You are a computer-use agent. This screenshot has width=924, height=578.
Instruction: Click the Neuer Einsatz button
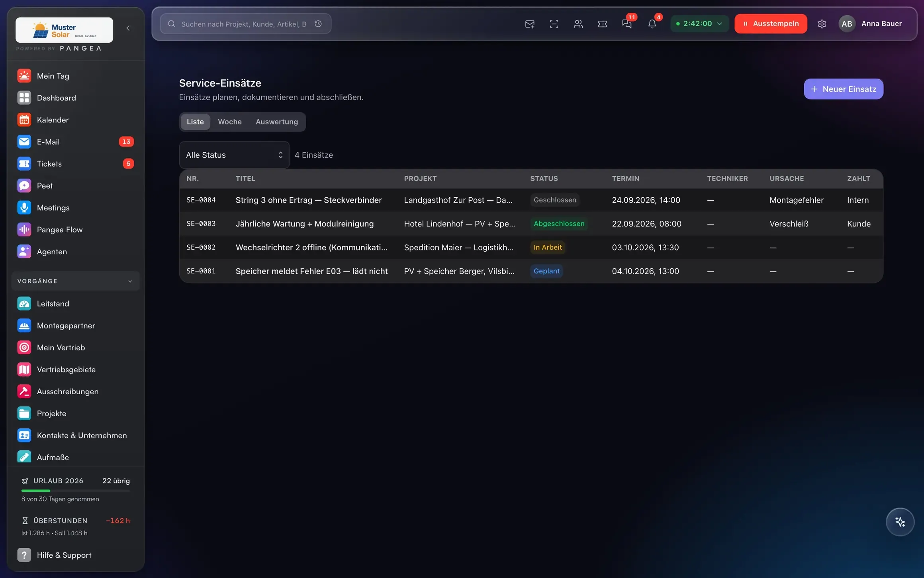[x=844, y=89]
